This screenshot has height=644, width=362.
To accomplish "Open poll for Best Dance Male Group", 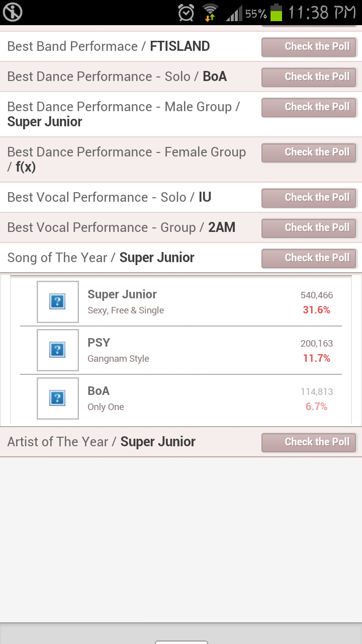I will [309, 107].
